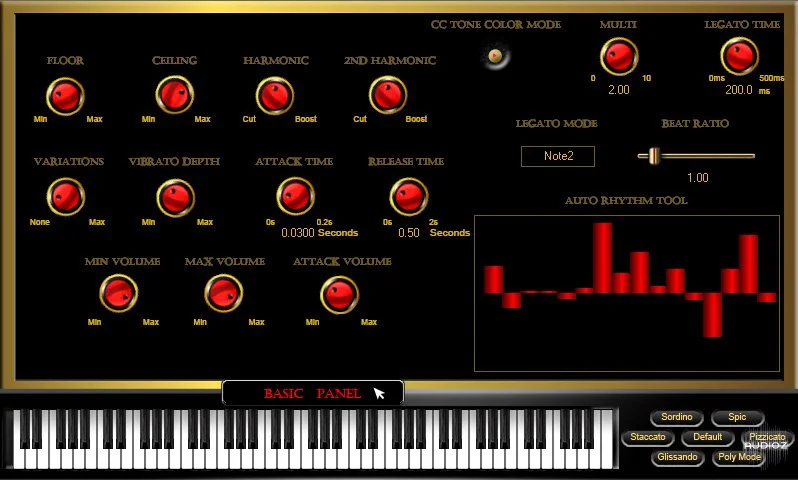This screenshot has height=480, width=798.
Task: Enable Poly Mode button
Action: pyautogui.click(x=739, y=457)
